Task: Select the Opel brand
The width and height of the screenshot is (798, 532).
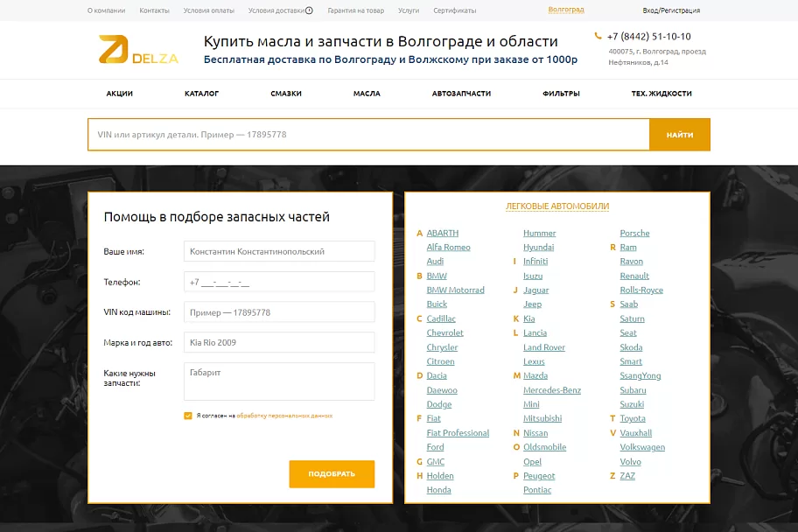Action: click(x=532, y=462)
